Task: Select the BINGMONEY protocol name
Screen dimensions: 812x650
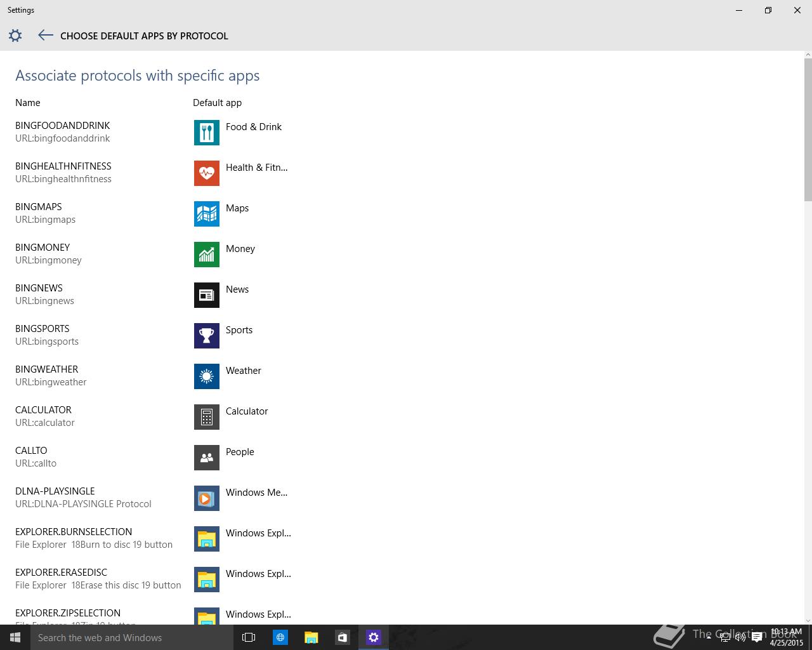Action: point(43,248)
